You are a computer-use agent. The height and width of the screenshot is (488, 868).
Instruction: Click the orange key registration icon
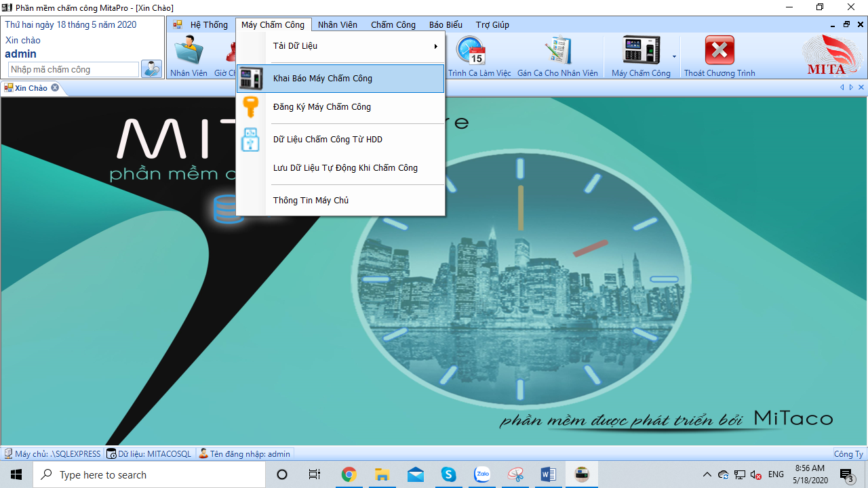251,107
